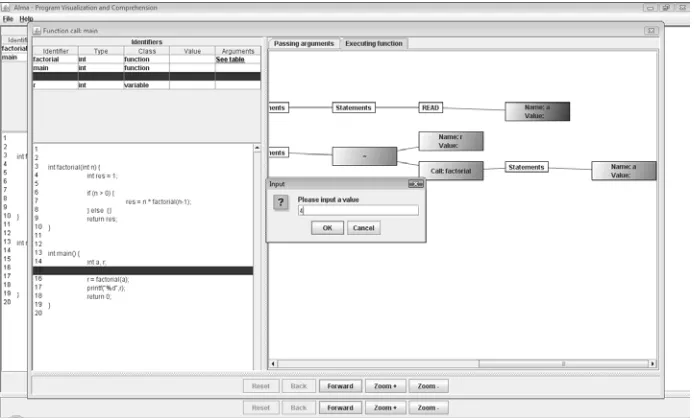The image size is (694, 420).
Task: Click the Identifier column header
Action: coord(56,51)
